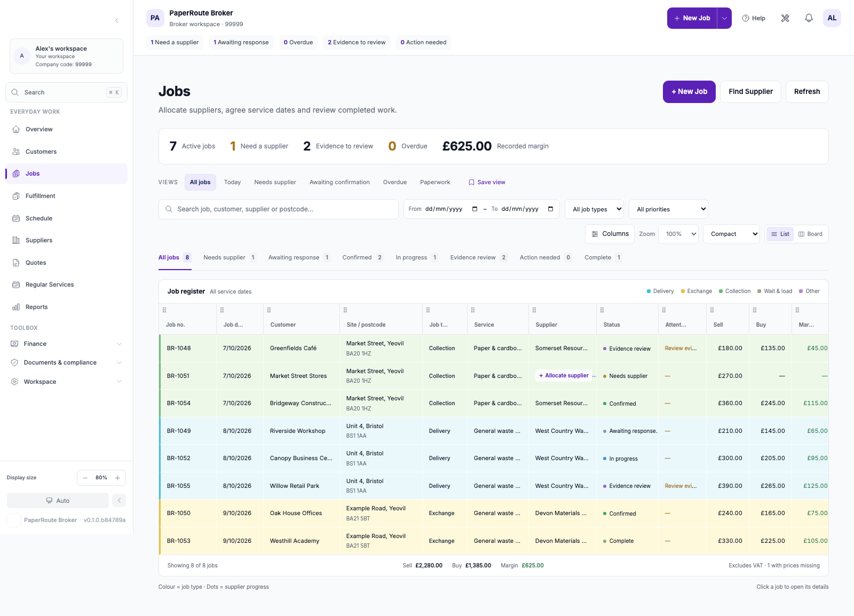This screenshot has height=616, width=854.
Task: Open the 100% zoom dropdown
Action: tap(678, 234)
